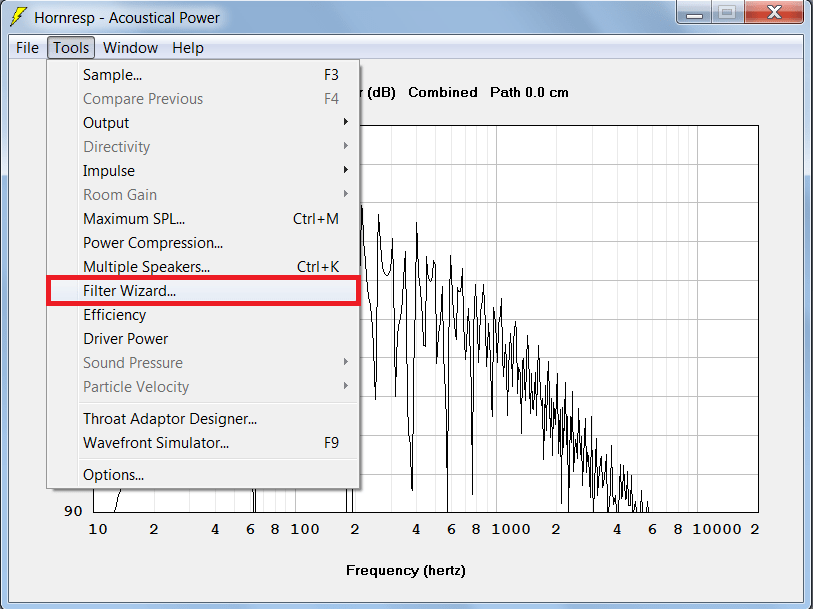Minimize the Hornresp window
The image size is (813, 609).
click(694, 13)
